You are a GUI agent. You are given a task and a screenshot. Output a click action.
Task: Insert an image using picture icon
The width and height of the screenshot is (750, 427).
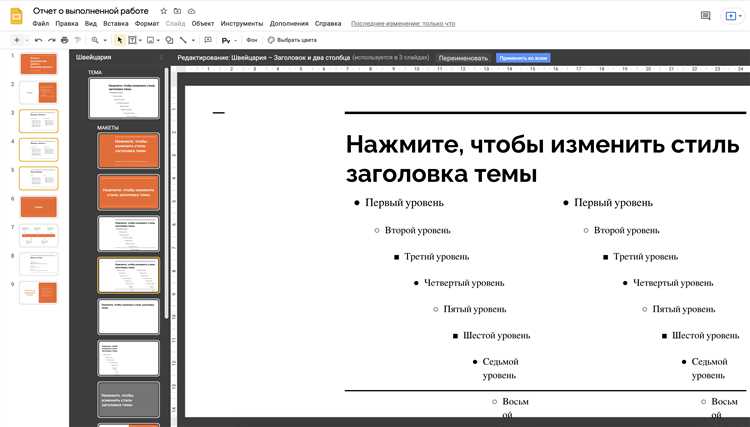(x=151, y=40)
